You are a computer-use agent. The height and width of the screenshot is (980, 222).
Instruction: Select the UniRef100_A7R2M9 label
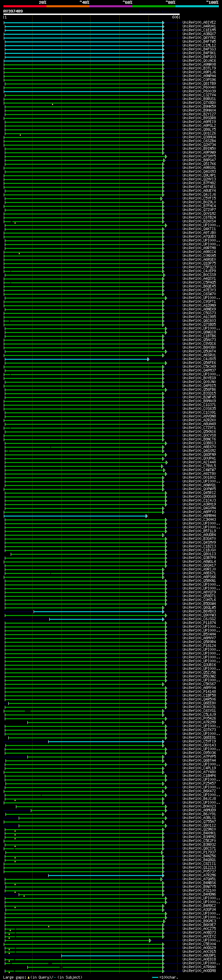pyautogui.click(x=199, y=722)
